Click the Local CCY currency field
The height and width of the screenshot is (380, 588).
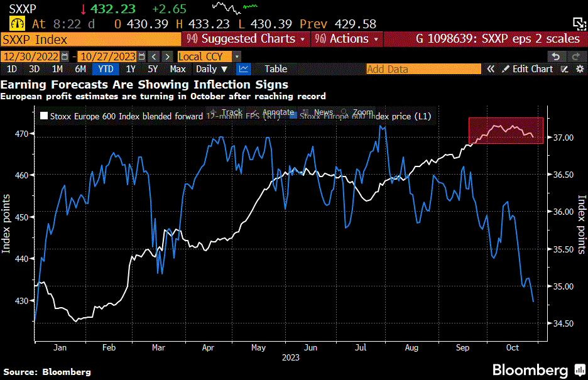pyautogui.click(x=205, y=57)
